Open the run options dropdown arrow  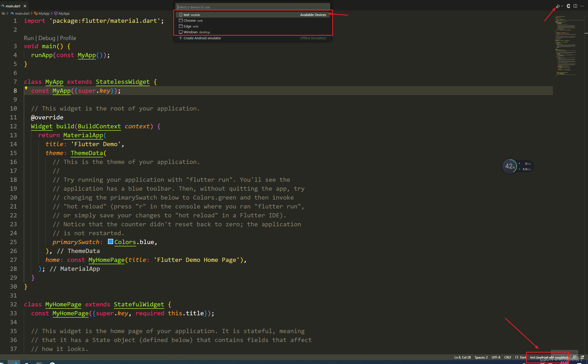tap(562, 6)
